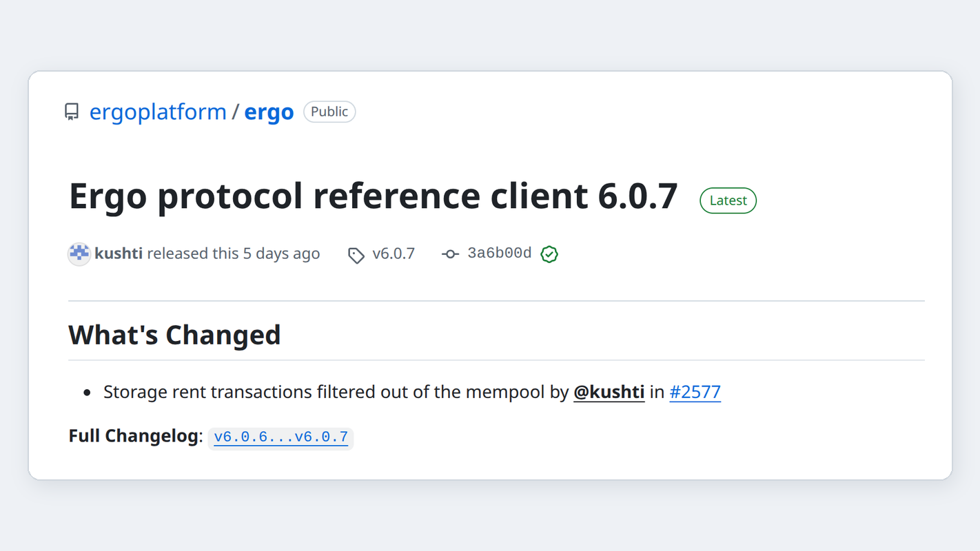
Task: Click the green verified checkmark icon
Action: click(549, 254)
